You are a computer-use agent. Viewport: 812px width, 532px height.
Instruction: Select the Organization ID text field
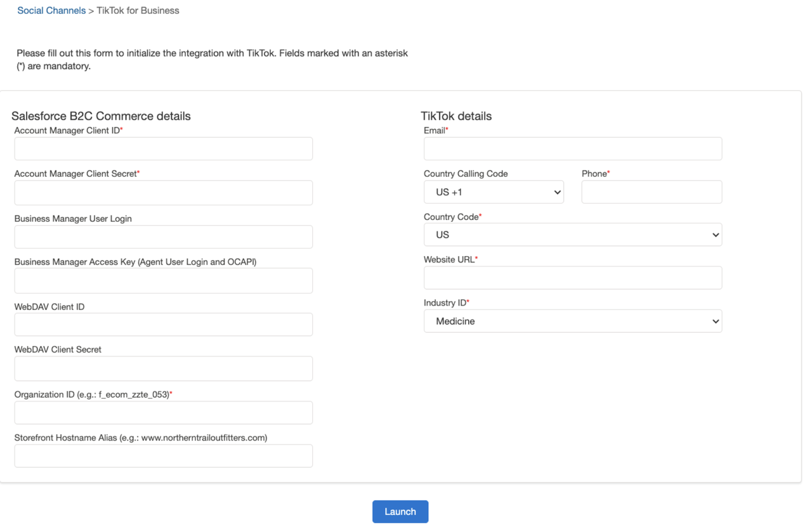163,413
